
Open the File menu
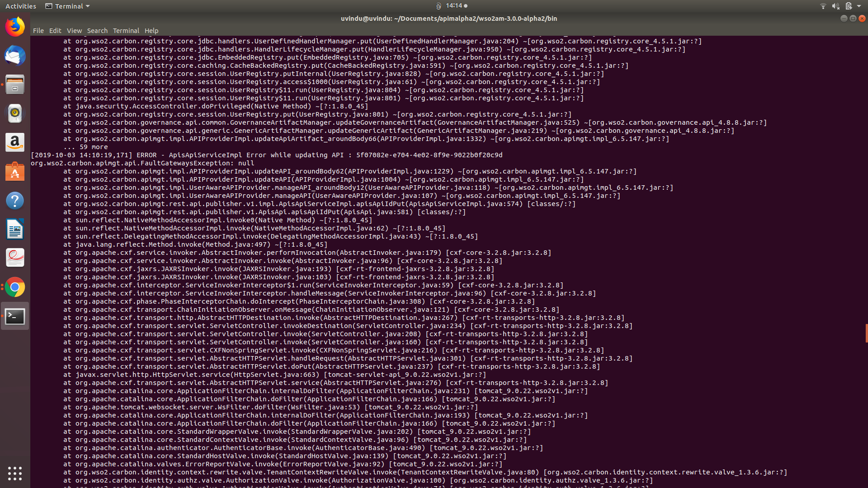click(x=38, y=31)
